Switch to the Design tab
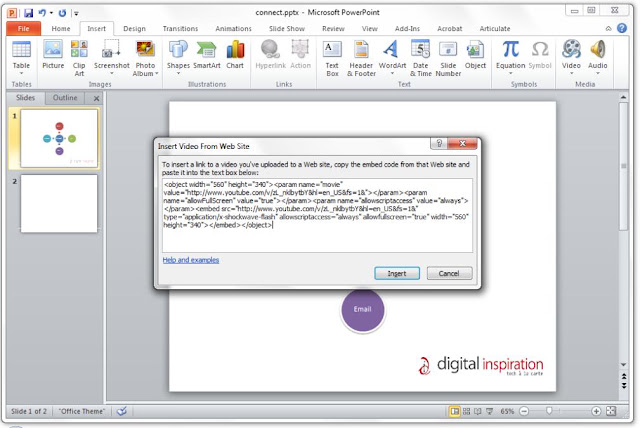The height and width of the screenshot is (428, 640). (134, 29)
